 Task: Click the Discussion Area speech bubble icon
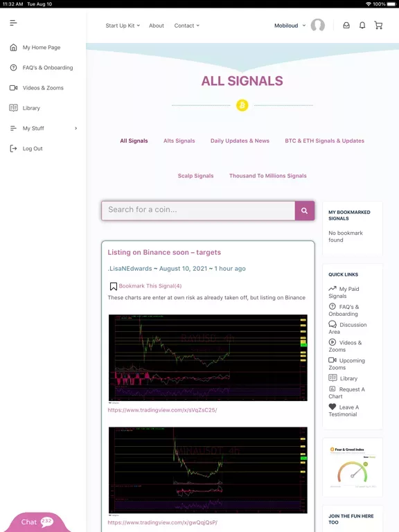[332, 324]
